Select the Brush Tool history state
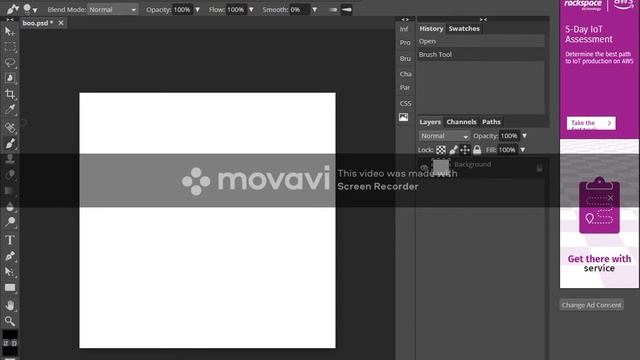This screenshot has width=640, height=360. [x=481, y=54]
